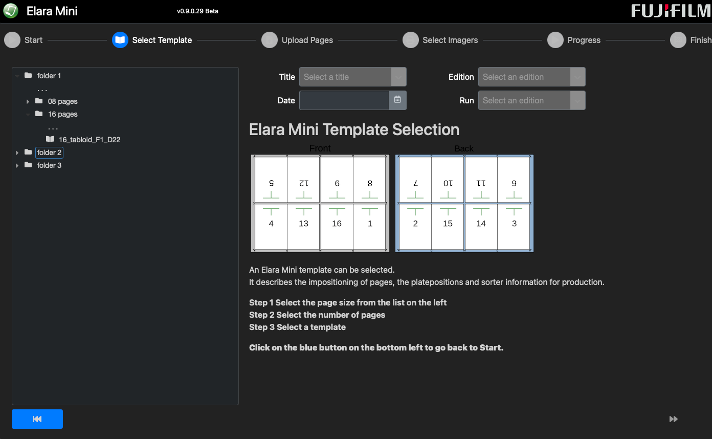Image resolution: width=712 pixels, height=439 pixels.
Task: Select the 08 pages tree item
Action: tap(63, 101)
